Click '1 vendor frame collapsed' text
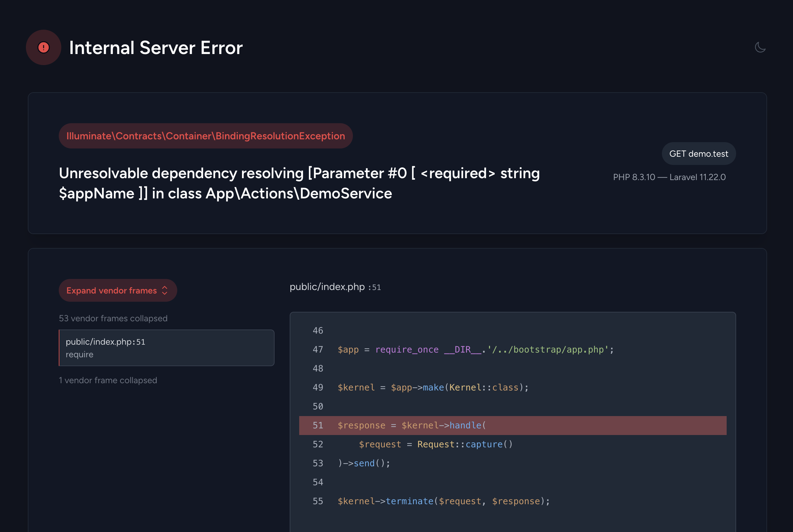Image resolution: width=793 pixels, height=532 pixels. point(108,380)
